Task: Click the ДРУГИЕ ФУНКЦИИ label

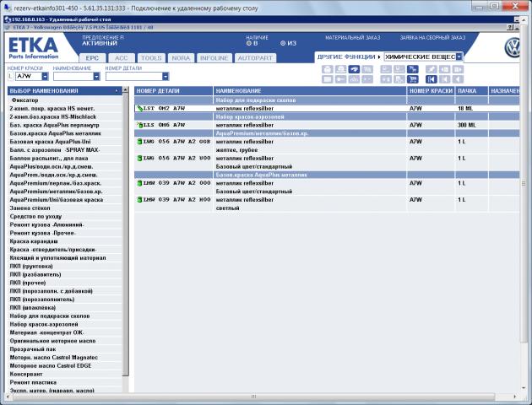Action: (x=346, y=57)
